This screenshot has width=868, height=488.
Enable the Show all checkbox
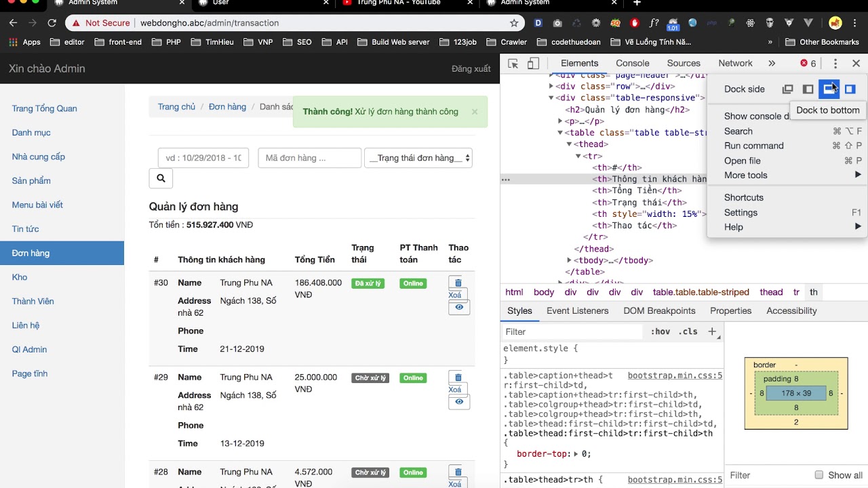(x=819, y=475)
